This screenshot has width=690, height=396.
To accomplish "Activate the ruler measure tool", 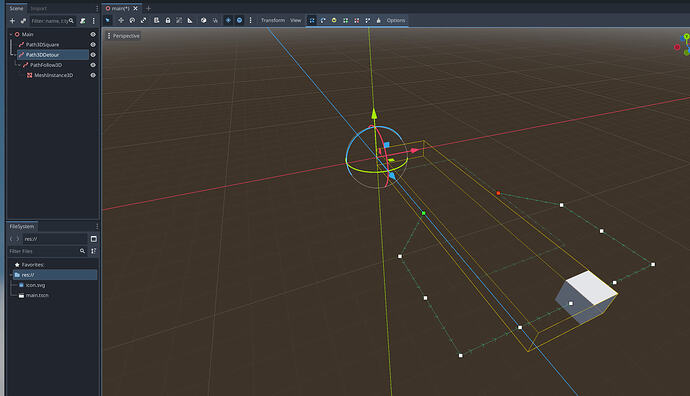I will click(190, 20).
